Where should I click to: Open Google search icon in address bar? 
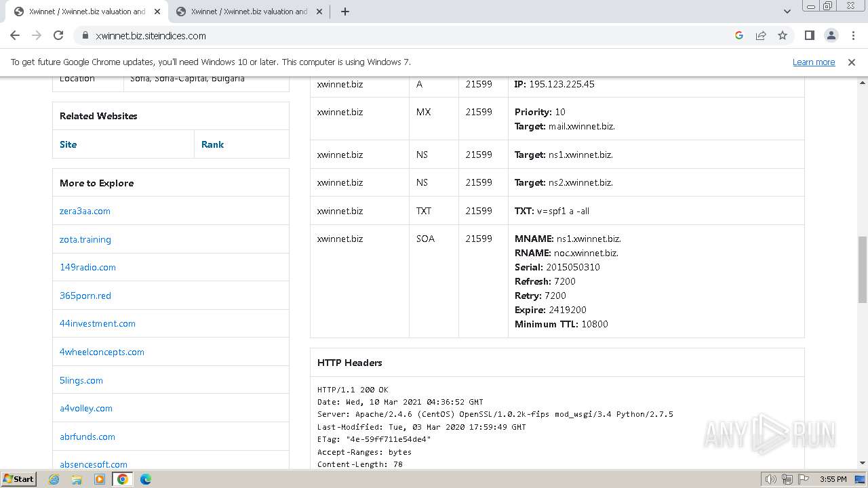(x=739, y=35)
